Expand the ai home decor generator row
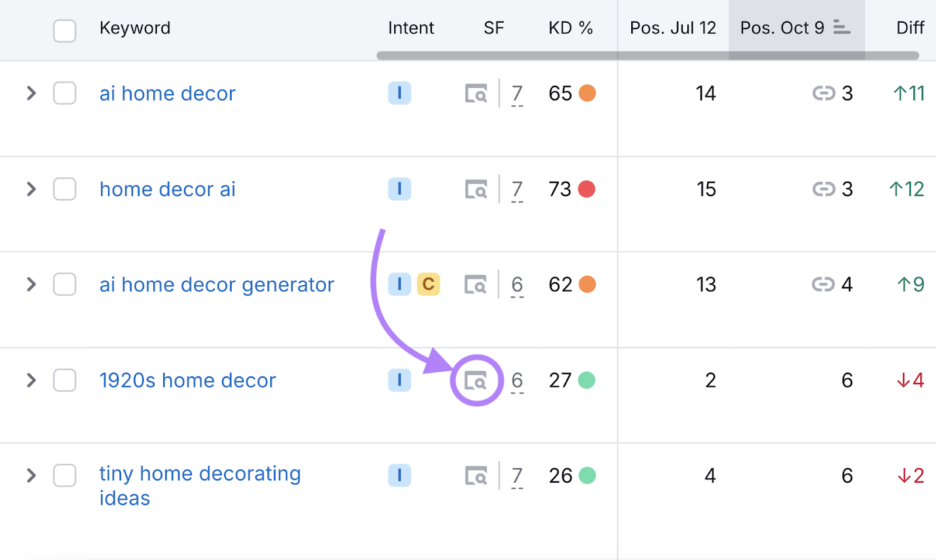This screenshot has width=936, height=560. (x=30, y=285)
